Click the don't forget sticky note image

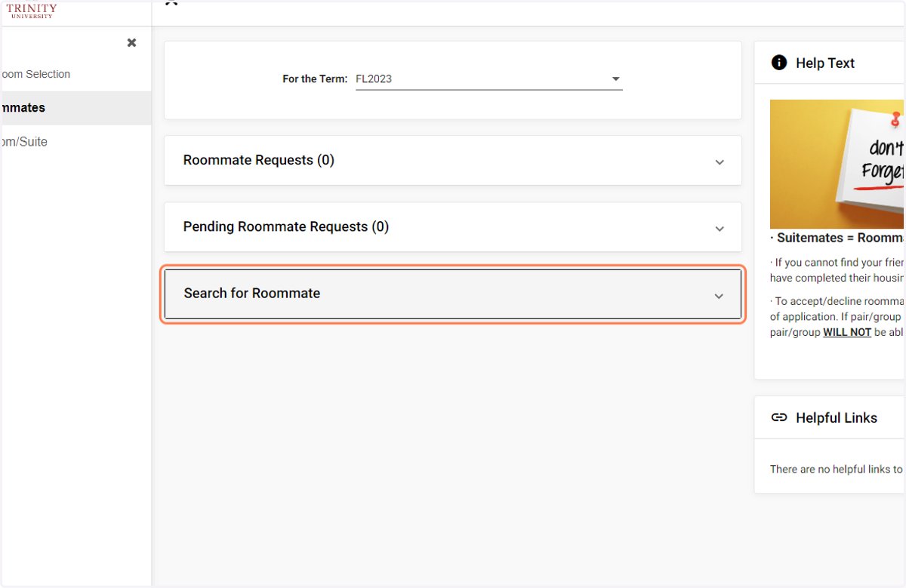click(837, 164)
